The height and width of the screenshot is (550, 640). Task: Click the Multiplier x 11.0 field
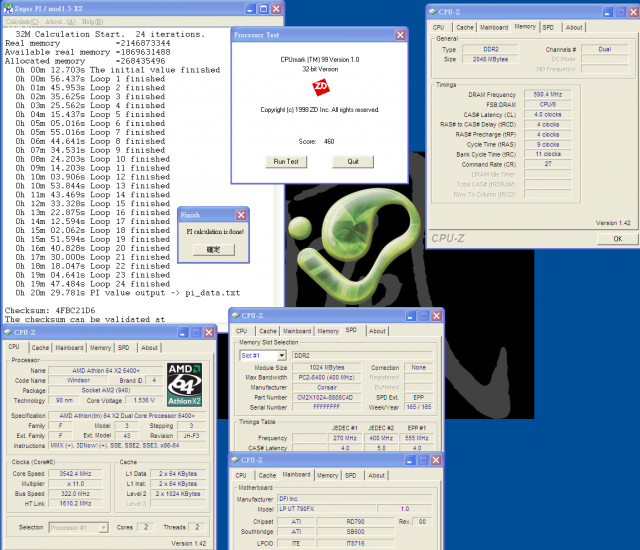tap(75, 483)
